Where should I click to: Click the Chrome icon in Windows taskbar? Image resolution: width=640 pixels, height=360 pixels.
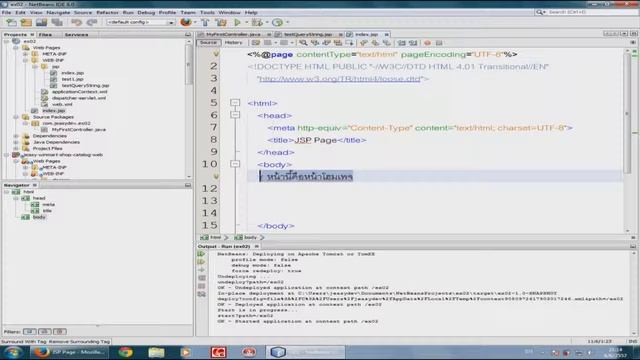[126, 352]
